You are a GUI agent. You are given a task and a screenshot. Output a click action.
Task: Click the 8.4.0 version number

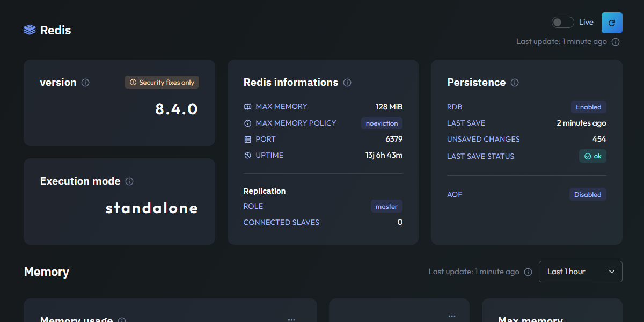point(177,109)
